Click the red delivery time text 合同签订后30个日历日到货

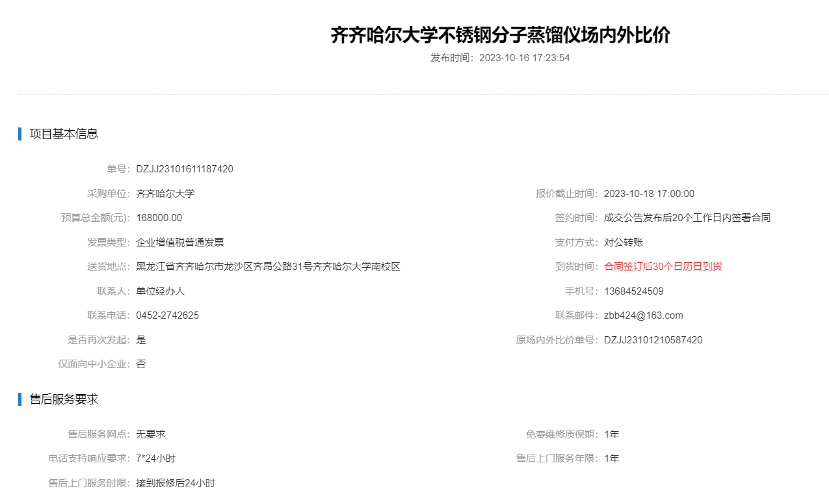[x=663, y=267]
